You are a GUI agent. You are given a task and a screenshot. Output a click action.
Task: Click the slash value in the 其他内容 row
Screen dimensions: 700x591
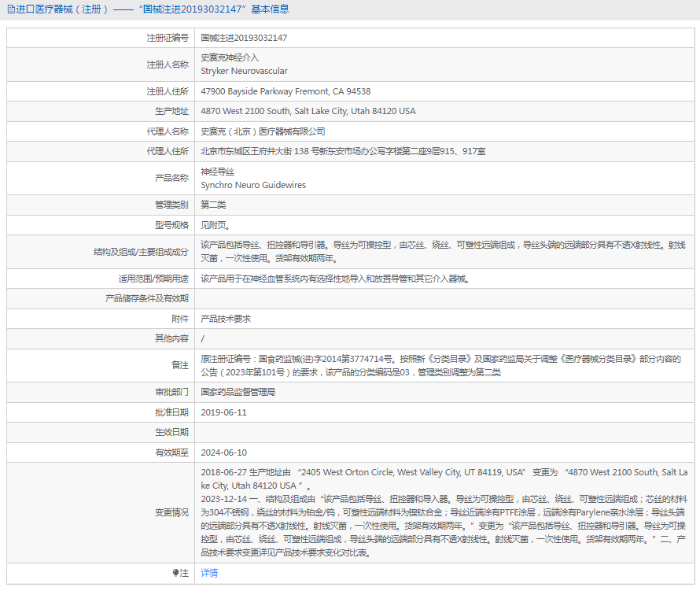pyautogui.click(x=203, y=338)
